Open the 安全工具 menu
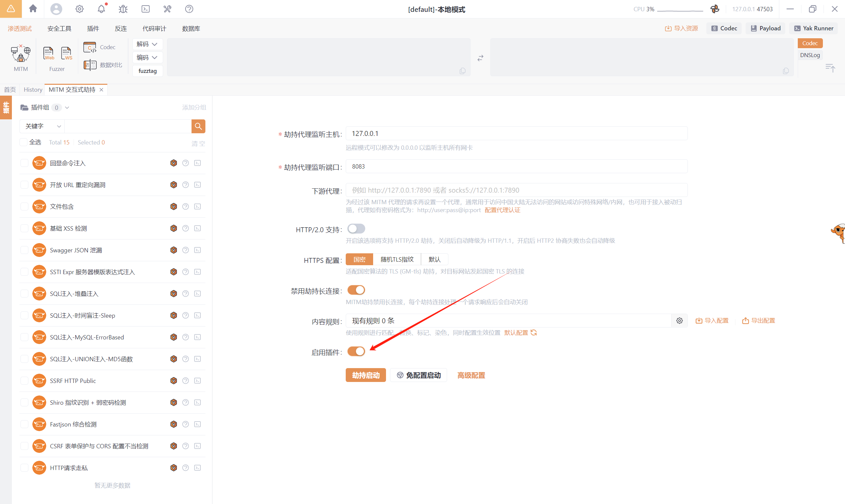 (59, 28)
